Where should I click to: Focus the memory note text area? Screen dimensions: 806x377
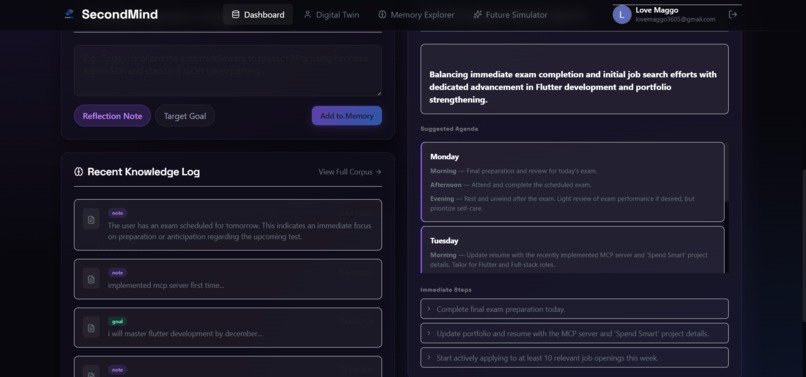(x=228, y=70)
